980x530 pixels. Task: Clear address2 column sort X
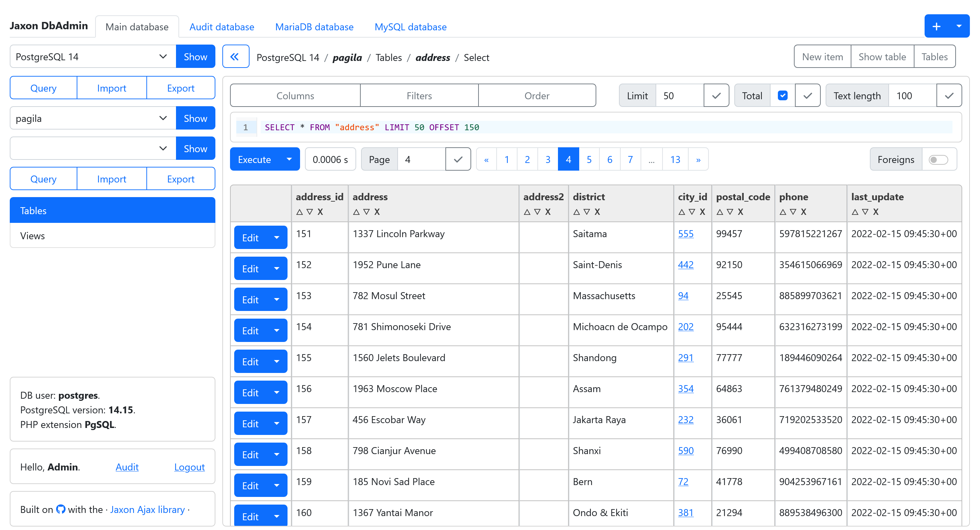click(x=548, y=212)
